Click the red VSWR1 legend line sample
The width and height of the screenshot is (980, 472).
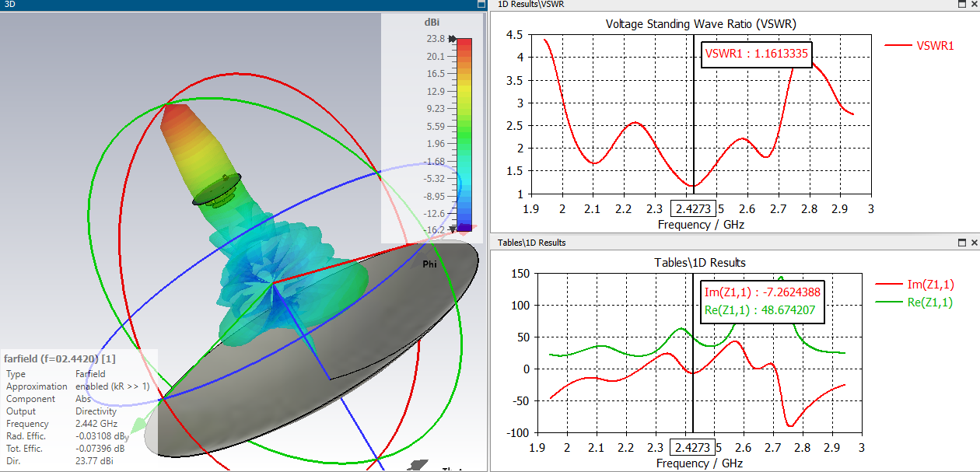click(x=898, y=46)
